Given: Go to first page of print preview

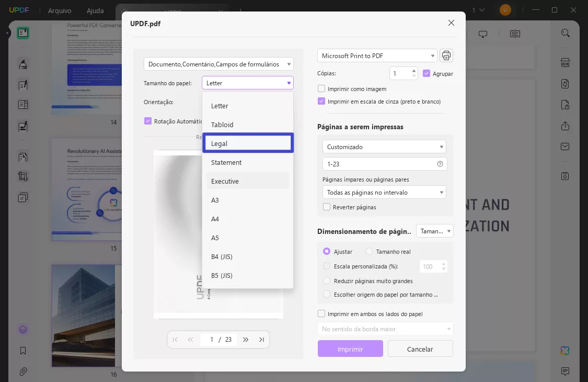Looking at the screenshot, I should (175, 340).
